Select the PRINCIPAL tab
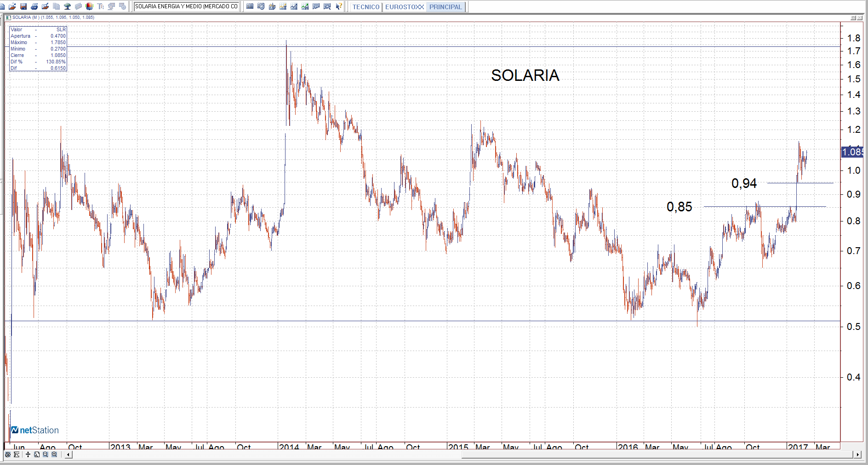Viewport: 868px width, 465px height. pyautogui.click(x=445, y=7)
